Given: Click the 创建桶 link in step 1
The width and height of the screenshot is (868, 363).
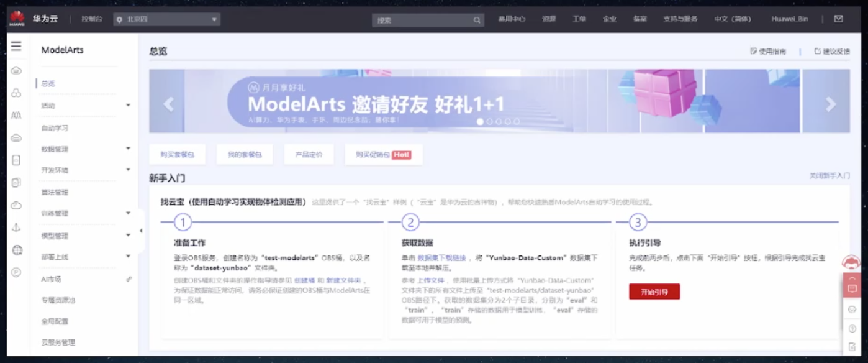Looking at the screenshot, I should 304,280.
